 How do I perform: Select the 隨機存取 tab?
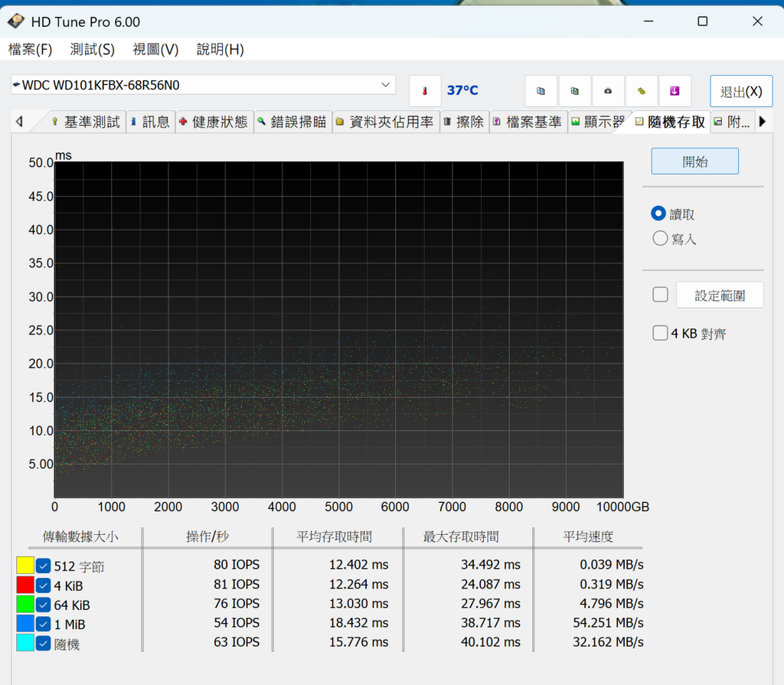pos(671,122)
